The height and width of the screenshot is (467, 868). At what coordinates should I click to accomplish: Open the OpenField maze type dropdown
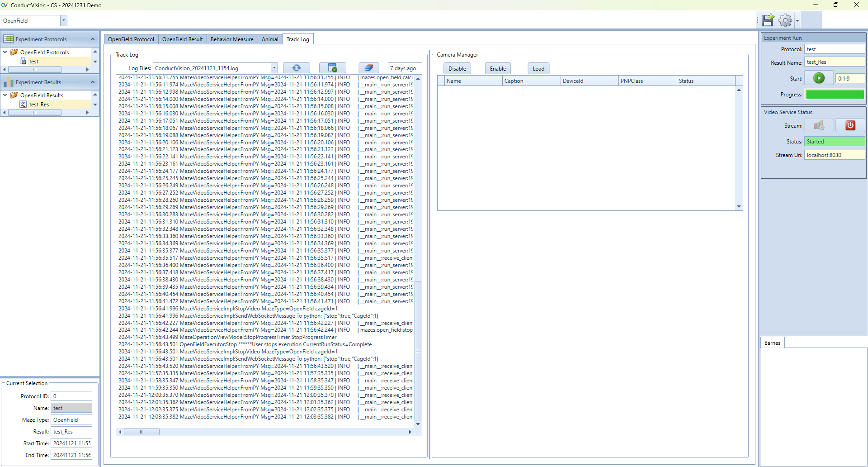(x=64, y=20)
